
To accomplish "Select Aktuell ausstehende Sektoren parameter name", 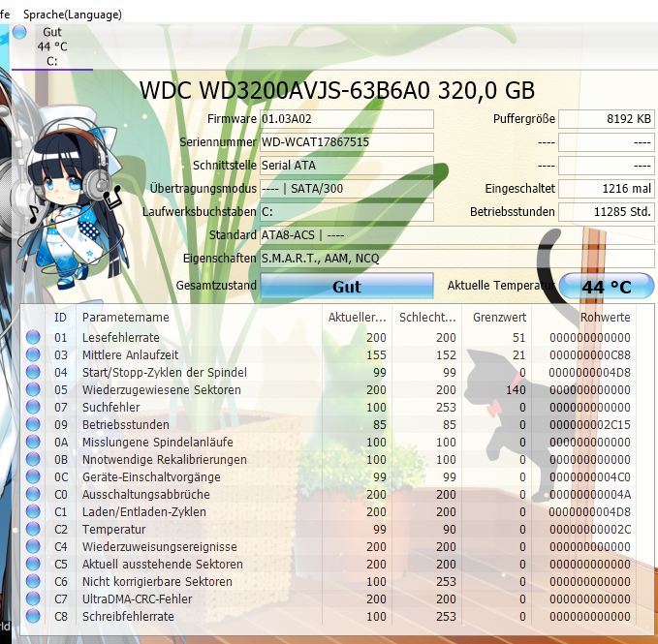I will pos(163,565).
